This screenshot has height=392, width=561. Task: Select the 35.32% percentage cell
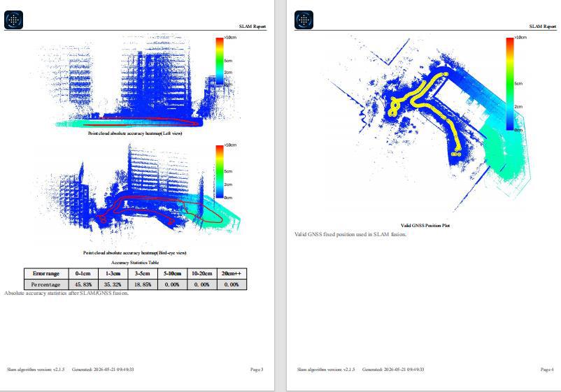(113, 284)
